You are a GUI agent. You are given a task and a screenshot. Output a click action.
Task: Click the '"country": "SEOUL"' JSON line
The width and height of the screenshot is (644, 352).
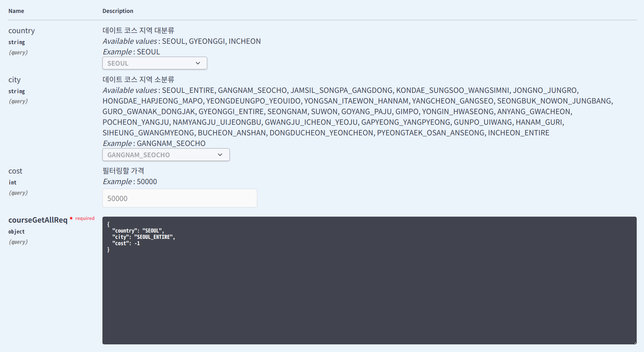(138, 231)
